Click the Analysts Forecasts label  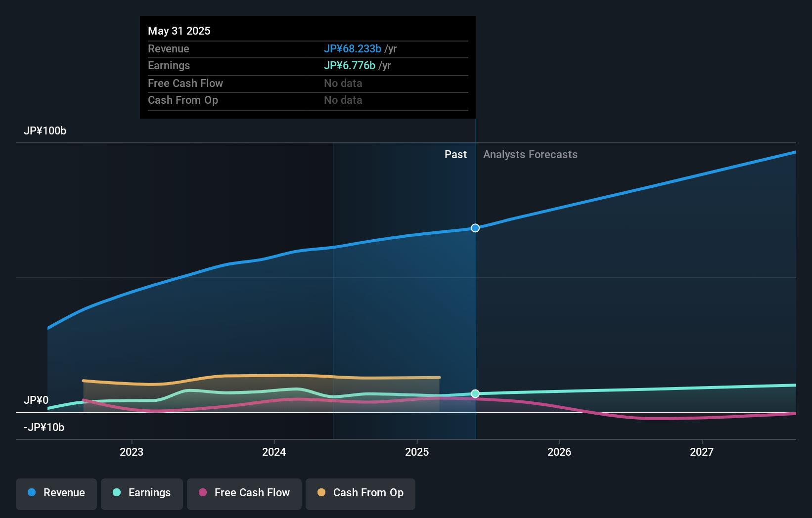tap(530, 154)
